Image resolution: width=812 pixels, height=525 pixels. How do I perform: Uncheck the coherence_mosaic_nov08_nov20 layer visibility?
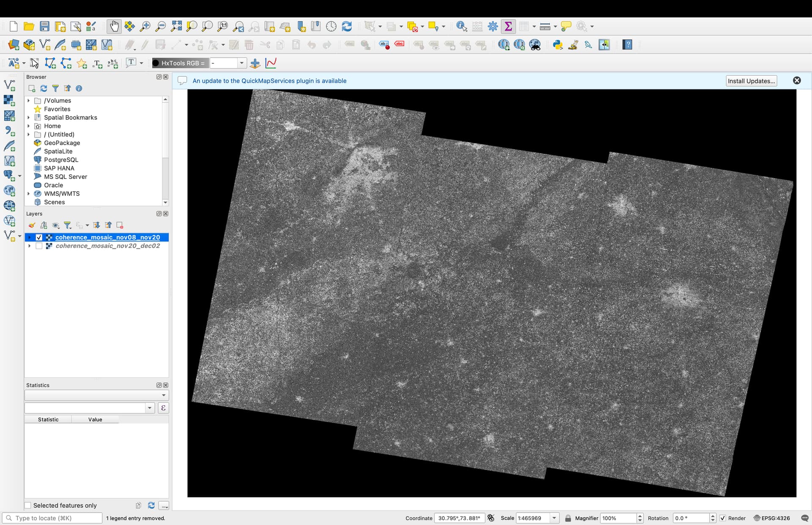tap(39, 237)
